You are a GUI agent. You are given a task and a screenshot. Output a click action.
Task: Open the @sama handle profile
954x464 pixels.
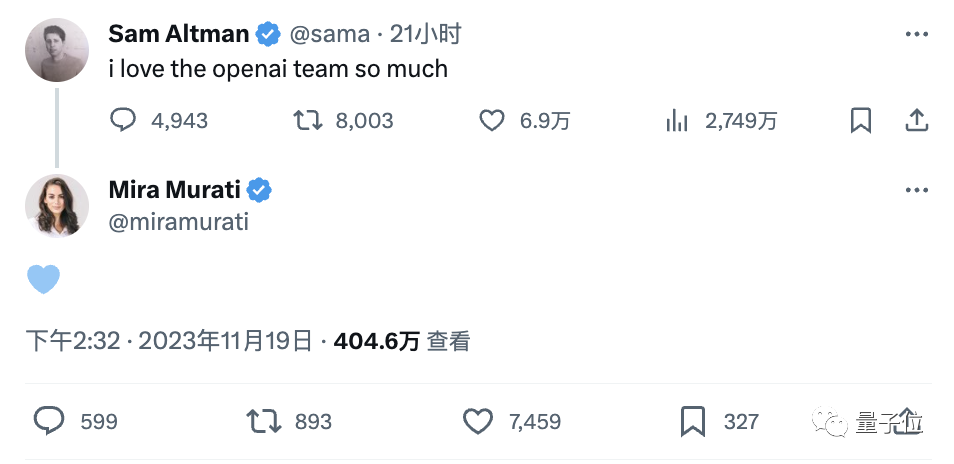click(x=329, y=34)
